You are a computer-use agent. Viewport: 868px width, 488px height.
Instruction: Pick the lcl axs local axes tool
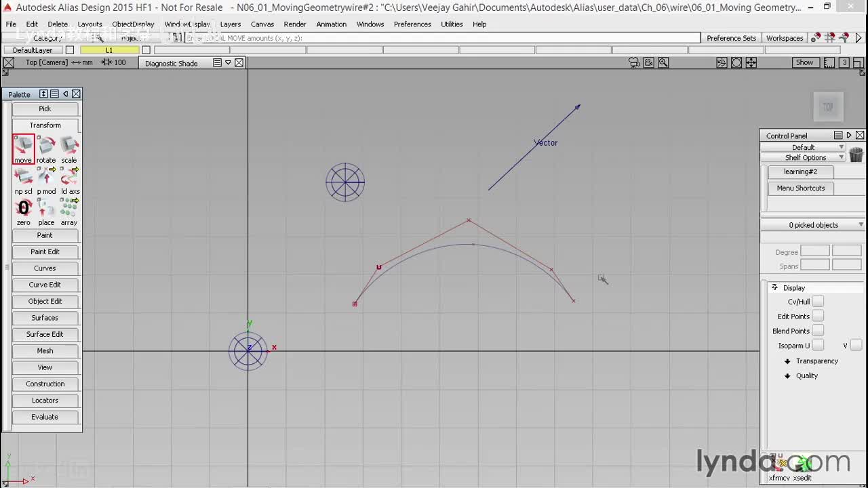pos(69,180)
